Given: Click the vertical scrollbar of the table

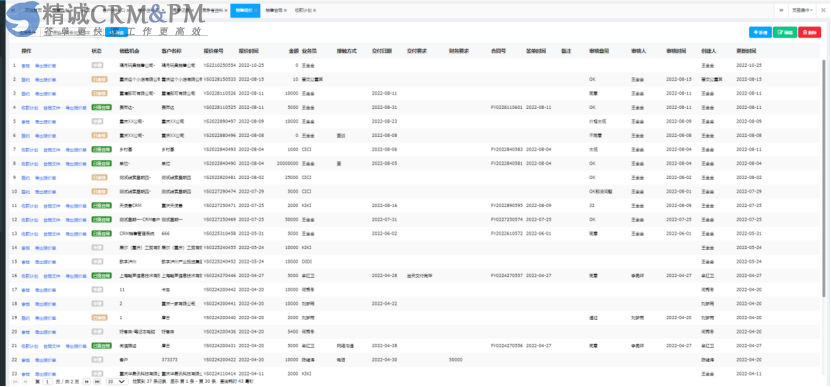Looking at the screenshot, I should (x=824, y=178).
